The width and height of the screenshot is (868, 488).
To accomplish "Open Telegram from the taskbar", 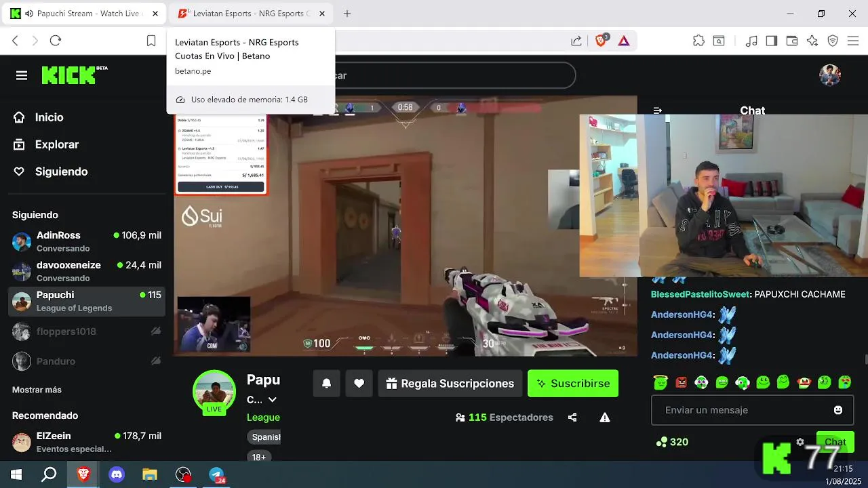I will point(217,474).
